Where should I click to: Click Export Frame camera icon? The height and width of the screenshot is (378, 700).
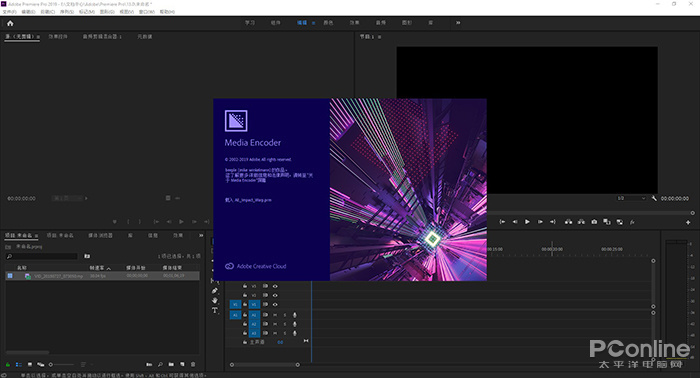coord(594,222)
